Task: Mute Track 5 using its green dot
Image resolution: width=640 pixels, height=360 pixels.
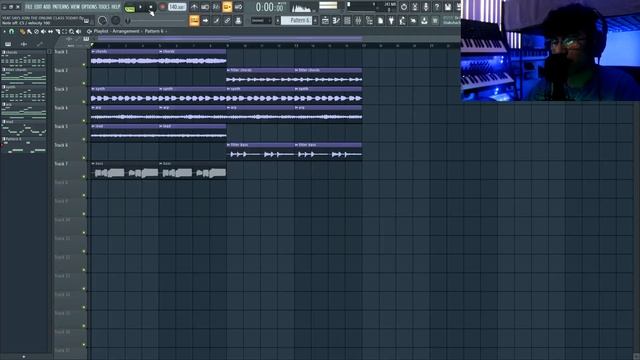Action: pos(84,139)
